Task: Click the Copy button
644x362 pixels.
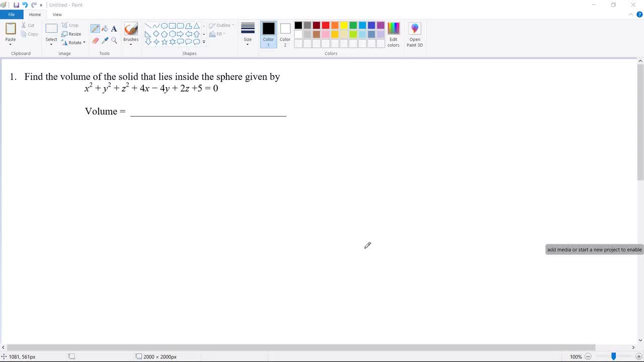Action: [29, 34]
